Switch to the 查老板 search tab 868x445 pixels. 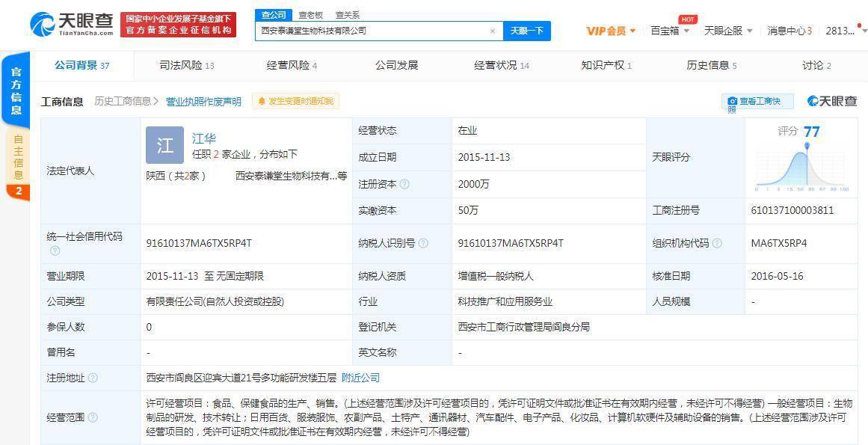point(310,15)
